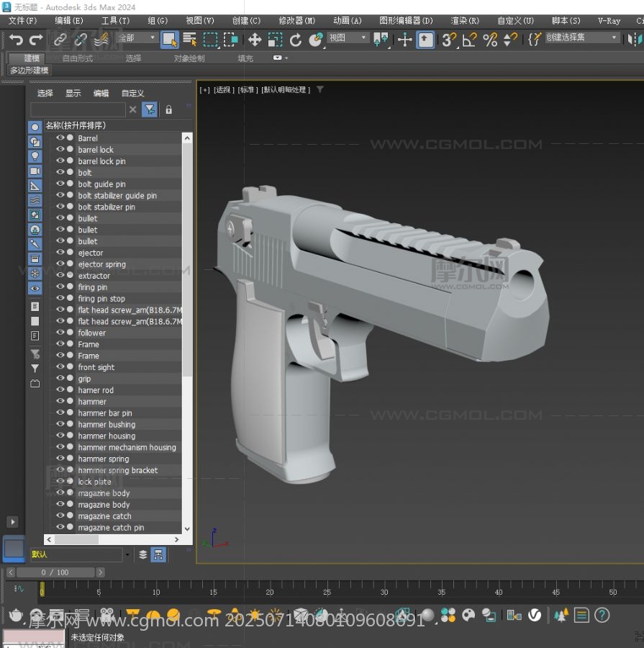
Task: Activate the Select and Manipulate tool
Action: pos(404,40)
